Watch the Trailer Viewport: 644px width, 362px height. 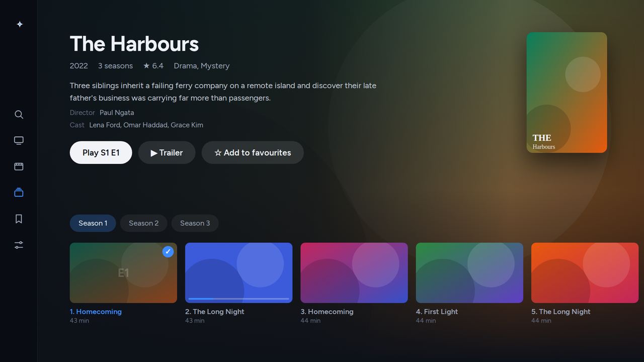coord(167,152)
